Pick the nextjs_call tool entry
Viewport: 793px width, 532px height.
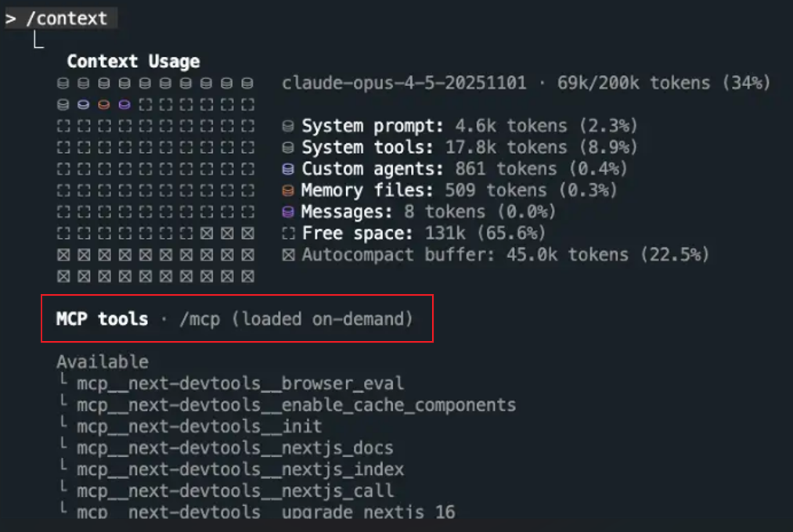pyautogui.click(x=235, y=491)
